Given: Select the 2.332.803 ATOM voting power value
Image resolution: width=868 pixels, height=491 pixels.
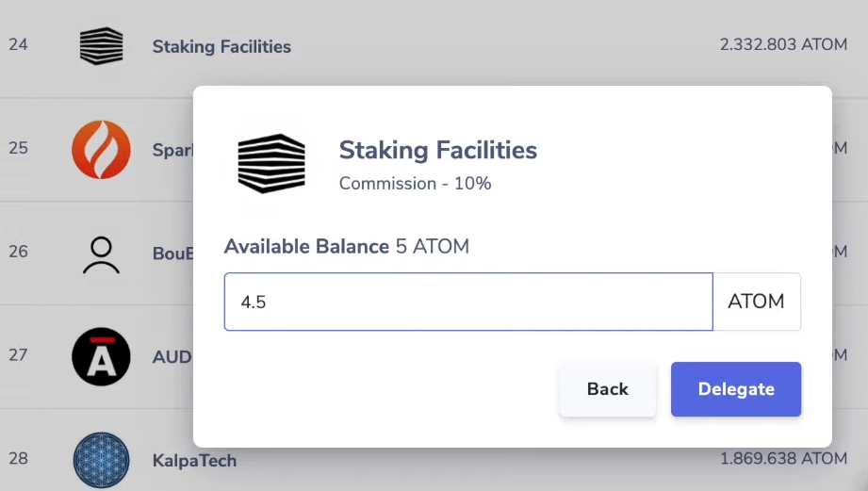Looking at the screenshot, I should [x=782, y=44].
